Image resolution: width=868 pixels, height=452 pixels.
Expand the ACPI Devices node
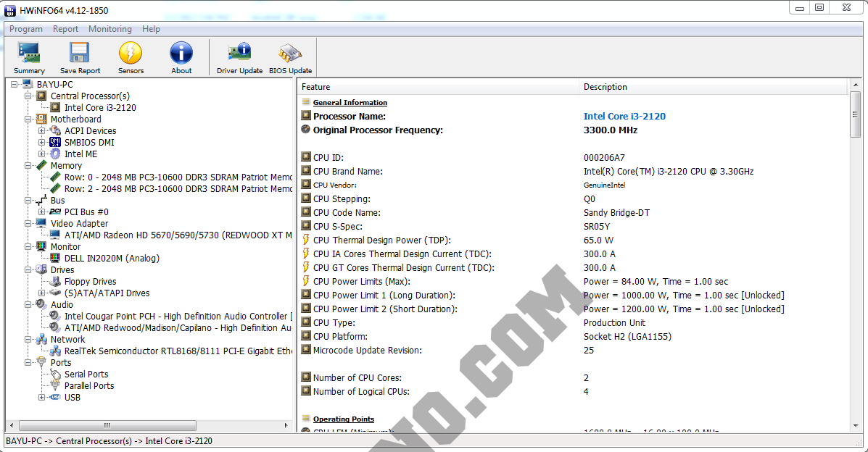coord(44,130)
